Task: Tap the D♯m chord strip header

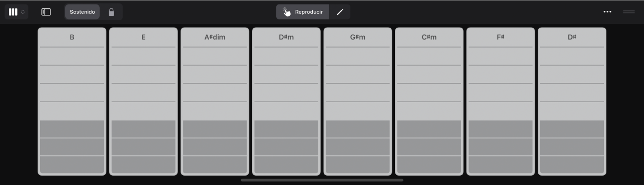Action: (286, 37)
